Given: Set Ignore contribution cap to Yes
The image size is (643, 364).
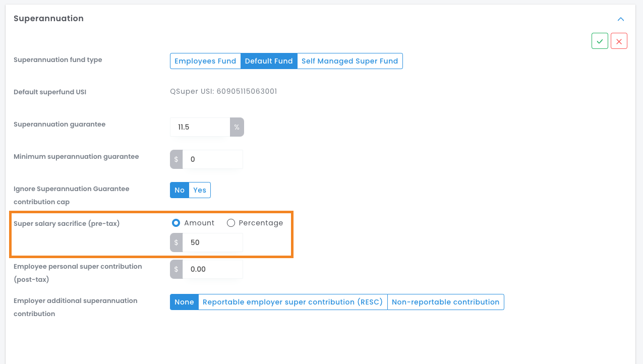Looking at the screenshot, I should point(200,190).
